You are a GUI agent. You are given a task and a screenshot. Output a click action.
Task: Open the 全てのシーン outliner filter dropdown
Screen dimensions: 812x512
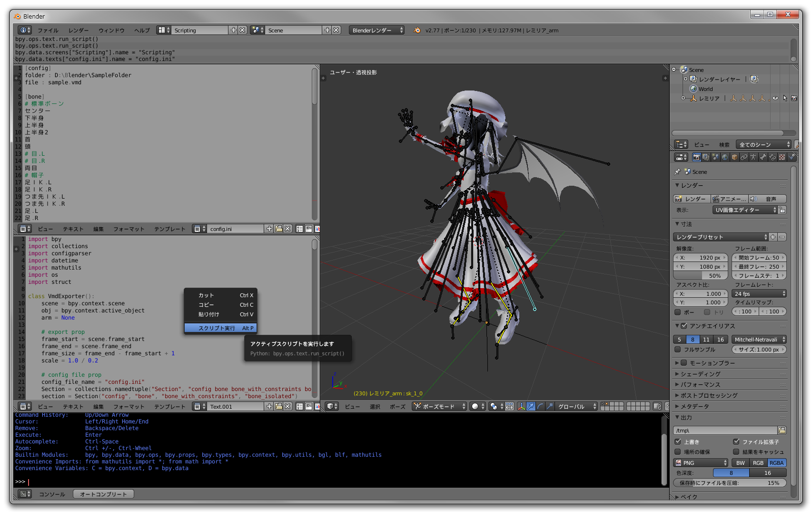pos(763,145)
